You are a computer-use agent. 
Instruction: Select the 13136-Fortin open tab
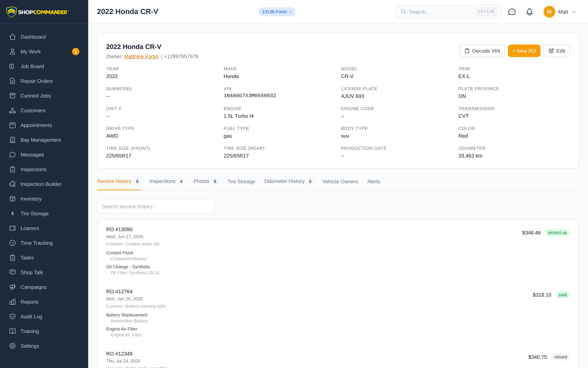point(274,12)
